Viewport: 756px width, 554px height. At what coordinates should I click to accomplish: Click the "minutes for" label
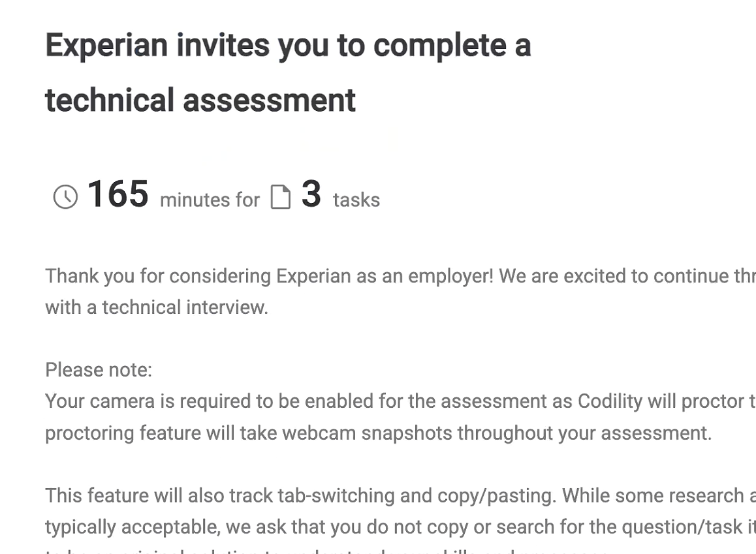pos(210,200)
